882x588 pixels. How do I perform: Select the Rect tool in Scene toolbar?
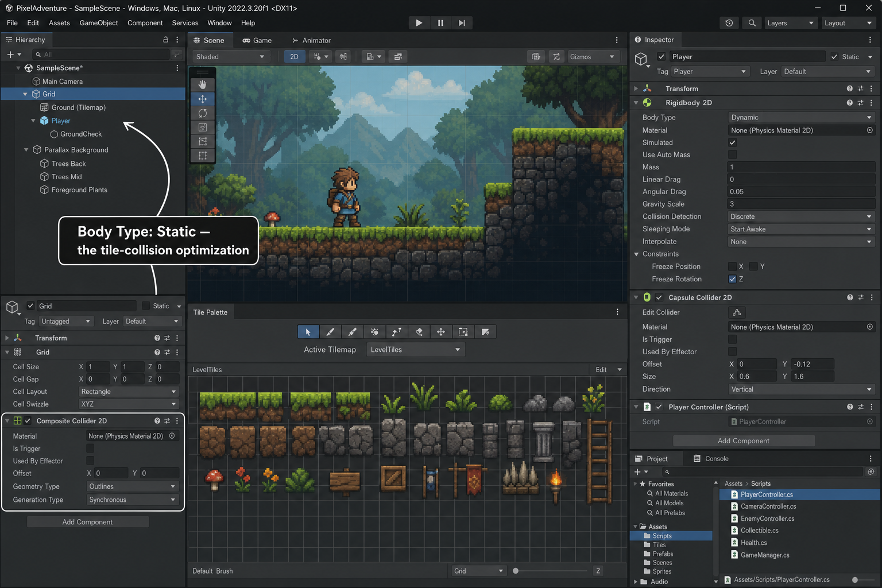[x=203, y=141]
